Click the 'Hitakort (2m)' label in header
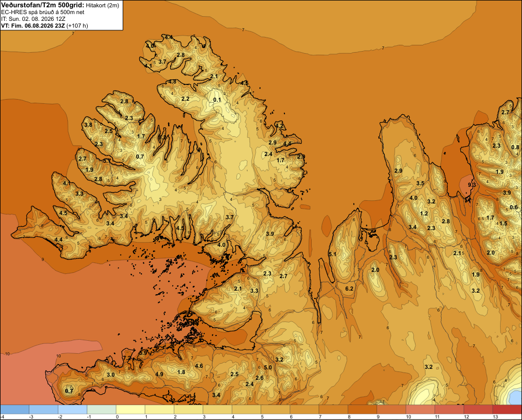 click(102, 5)
